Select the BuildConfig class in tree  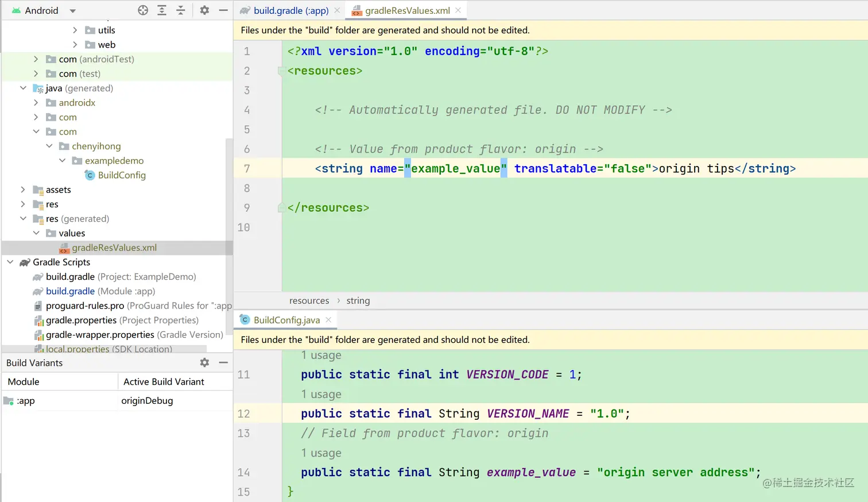pyautogui.click(x=122, y=175)
